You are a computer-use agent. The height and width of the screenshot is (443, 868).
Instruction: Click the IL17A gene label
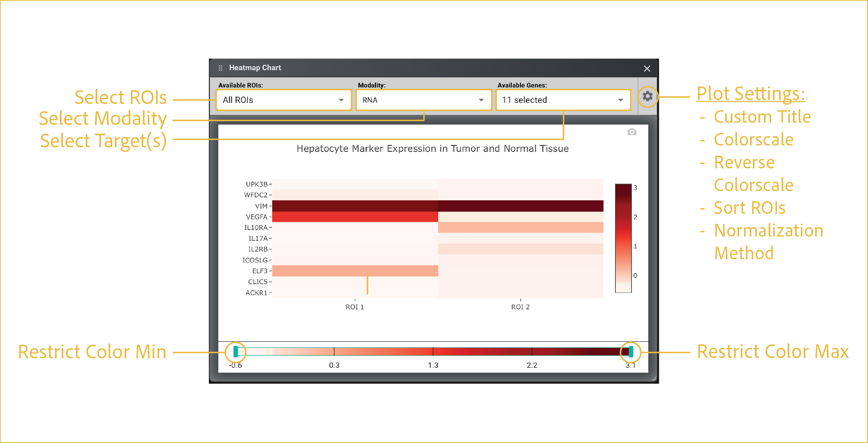click(258, 239)
